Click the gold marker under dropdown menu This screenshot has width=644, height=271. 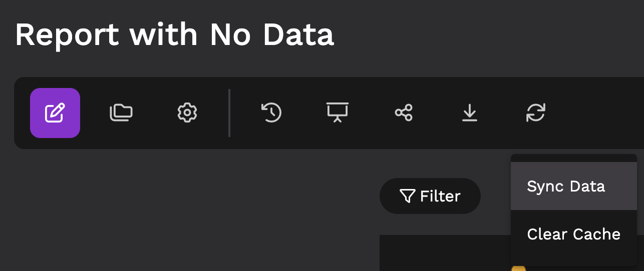pyautogui.click(x=519, y=268)
